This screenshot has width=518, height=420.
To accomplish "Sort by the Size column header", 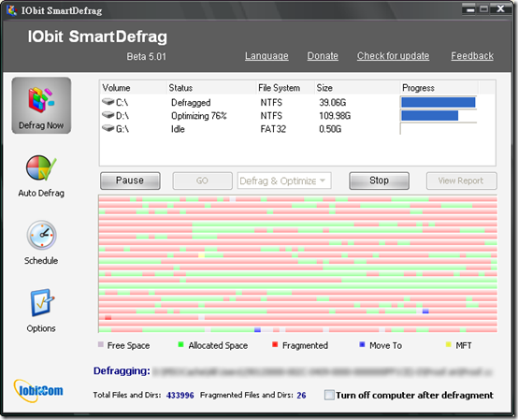I will pos(357,88).
